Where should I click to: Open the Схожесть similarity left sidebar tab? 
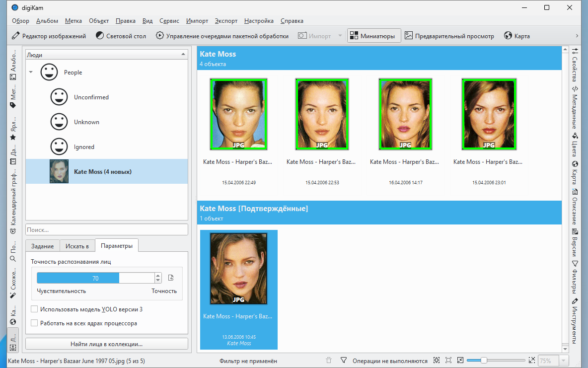(13, 283)
